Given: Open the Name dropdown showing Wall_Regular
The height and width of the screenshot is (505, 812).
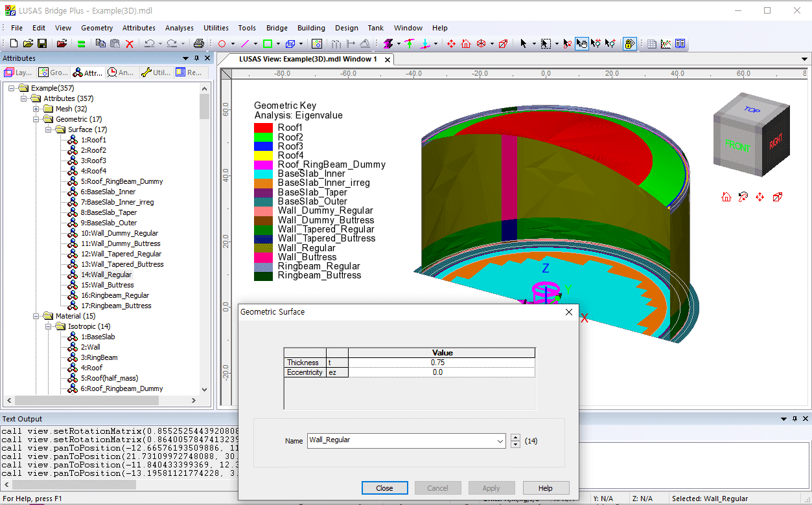Looking at the screenshot, I should click(500, 441).
